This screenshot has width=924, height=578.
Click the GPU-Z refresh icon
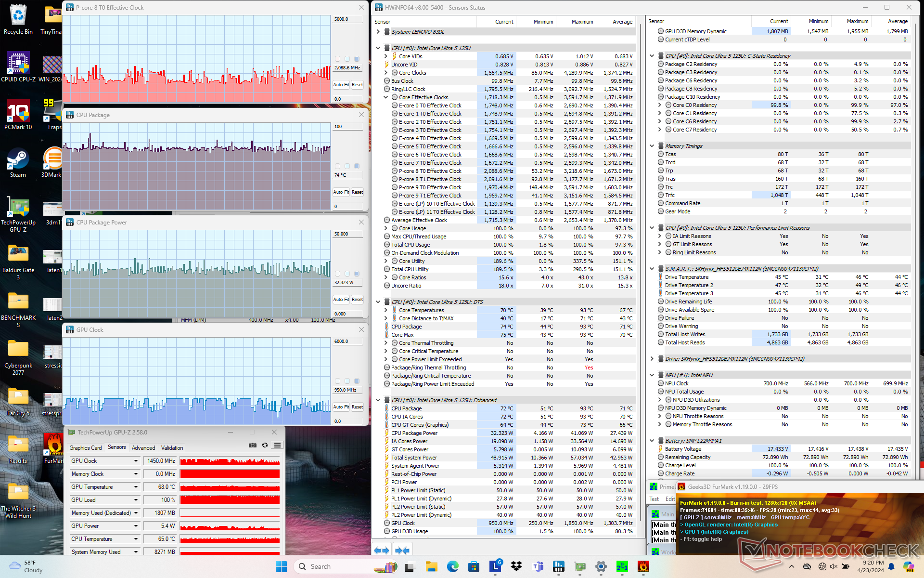point(265,445)
